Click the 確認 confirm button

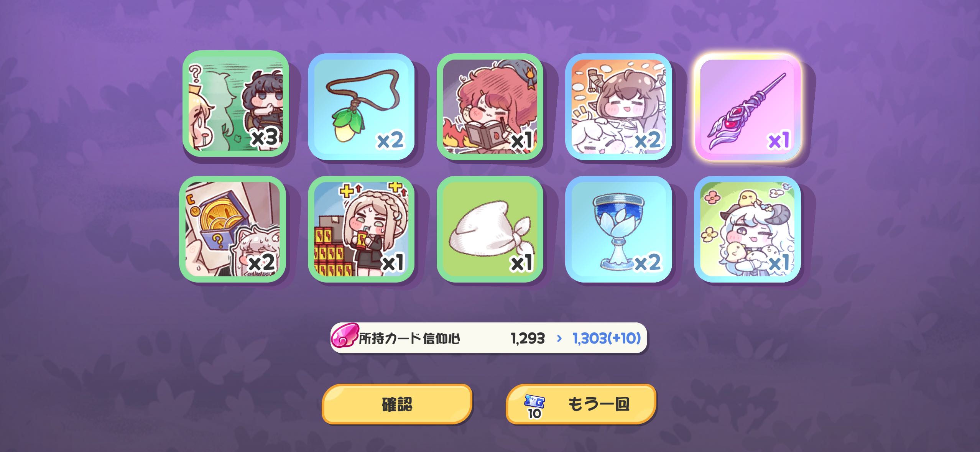coord(397,404)
